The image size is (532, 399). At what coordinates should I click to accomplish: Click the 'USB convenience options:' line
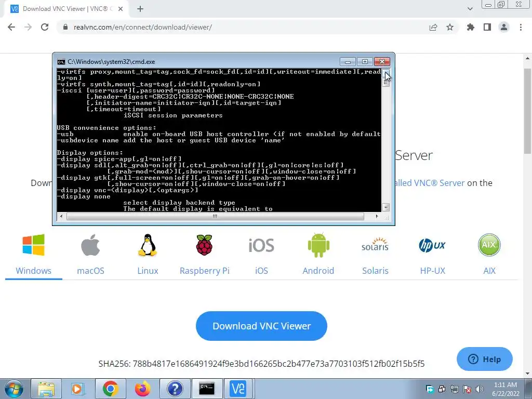107,128
